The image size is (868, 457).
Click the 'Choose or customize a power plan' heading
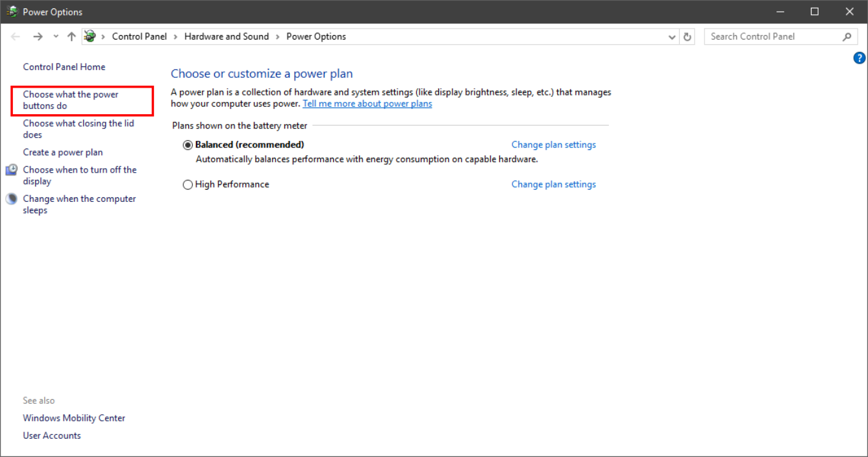point(262,74)
